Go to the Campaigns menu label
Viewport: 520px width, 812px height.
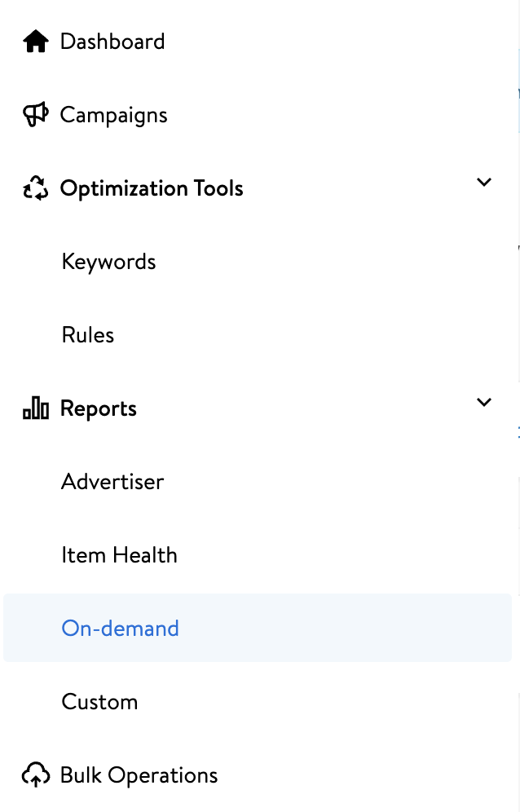[x=114, y=115]
